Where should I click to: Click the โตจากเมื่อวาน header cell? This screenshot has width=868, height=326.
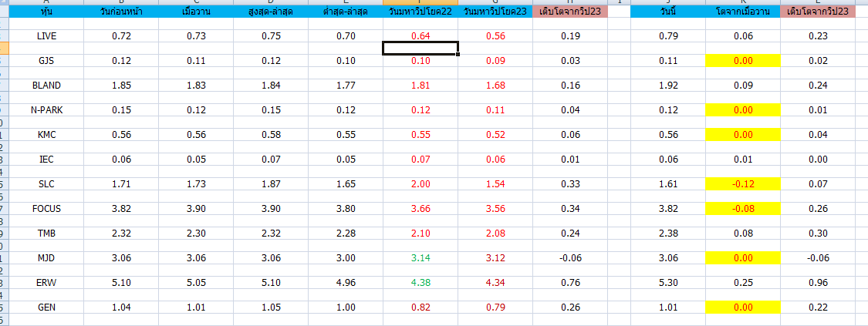coord(743,11)
